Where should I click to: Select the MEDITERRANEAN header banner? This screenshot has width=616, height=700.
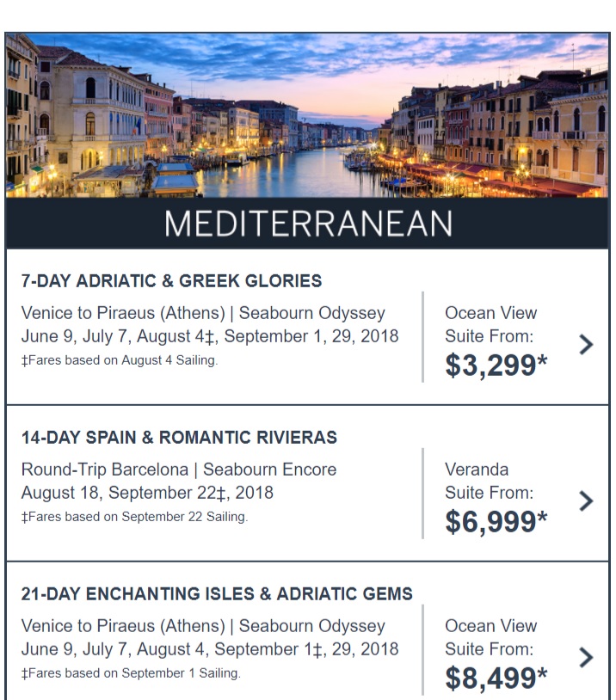tap(307, 224)
